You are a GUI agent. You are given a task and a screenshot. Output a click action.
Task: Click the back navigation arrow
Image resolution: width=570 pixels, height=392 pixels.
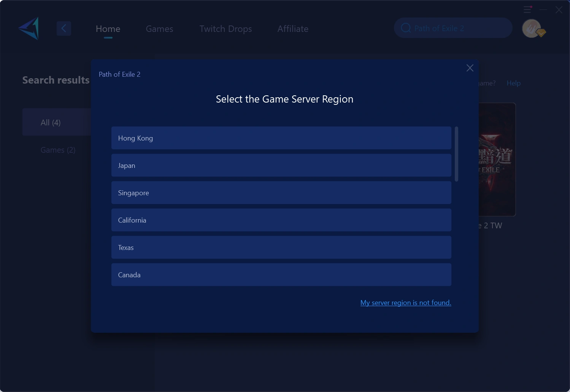(64, 28)
